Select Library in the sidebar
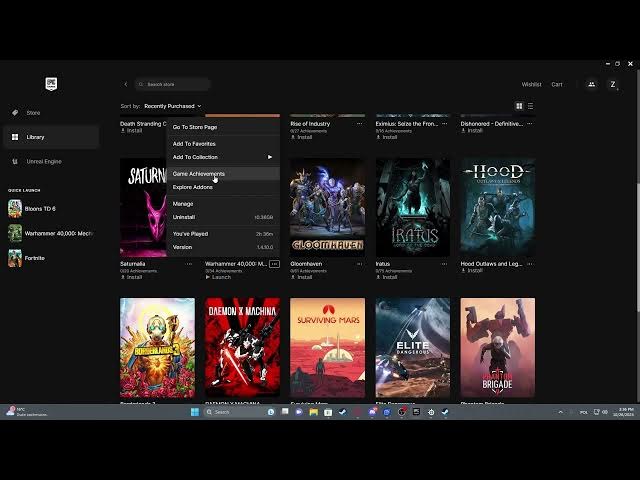 51,137
